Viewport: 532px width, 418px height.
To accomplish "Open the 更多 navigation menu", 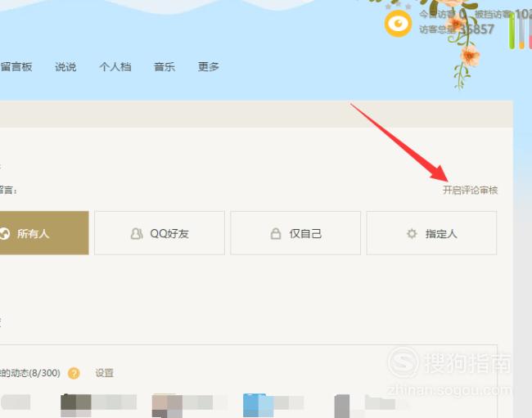I will [x=209, y=66].
